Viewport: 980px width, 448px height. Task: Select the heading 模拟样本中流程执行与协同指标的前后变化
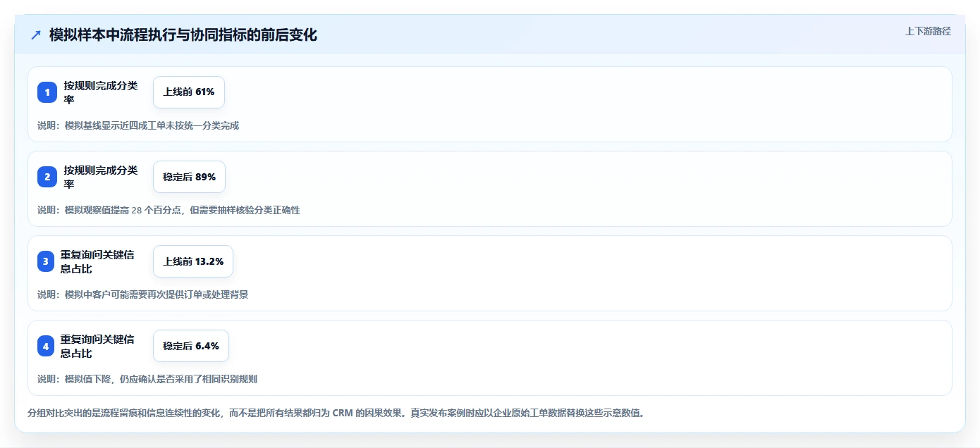click(183, 35)
